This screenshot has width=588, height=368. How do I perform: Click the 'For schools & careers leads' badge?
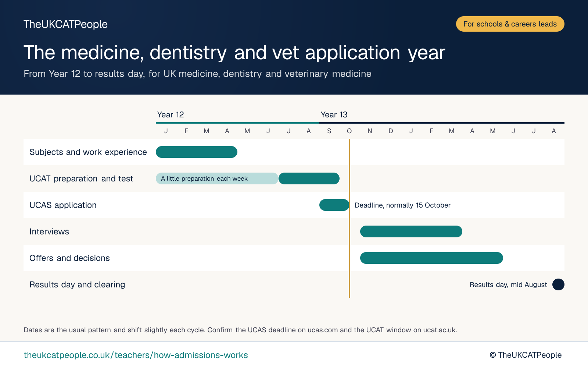click(x=510, y=24)
